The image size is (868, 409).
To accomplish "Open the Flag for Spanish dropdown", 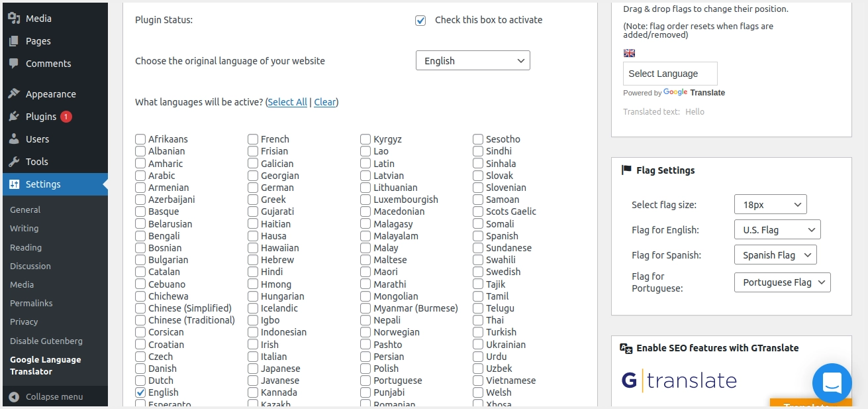I will click(x=775, y=255).
